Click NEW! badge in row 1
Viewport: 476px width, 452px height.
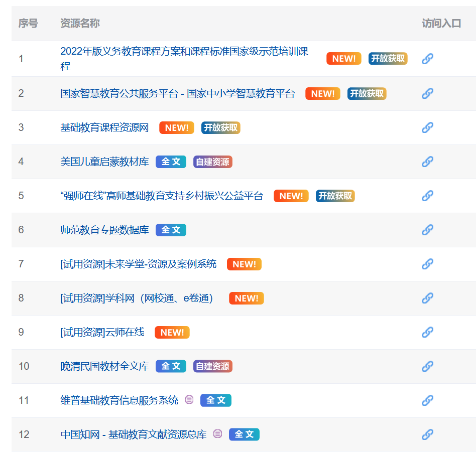pos(343,59)
